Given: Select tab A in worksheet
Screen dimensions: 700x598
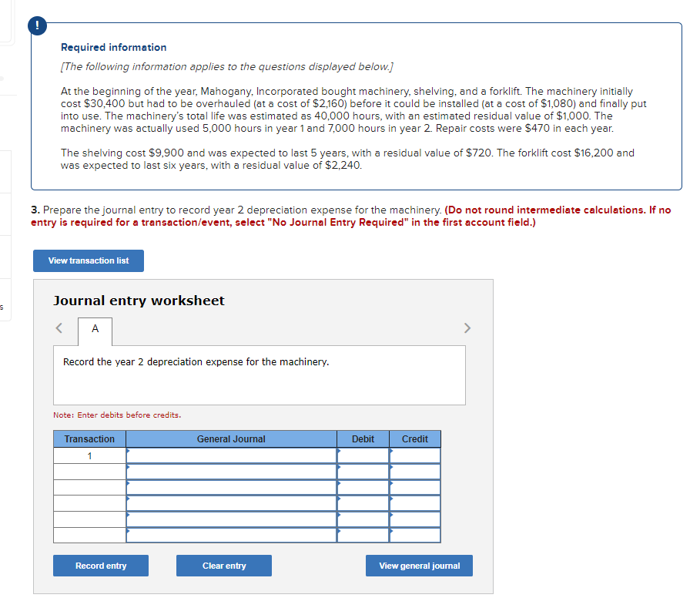Looking at the screenshot, I should click(x=95, y=331).
